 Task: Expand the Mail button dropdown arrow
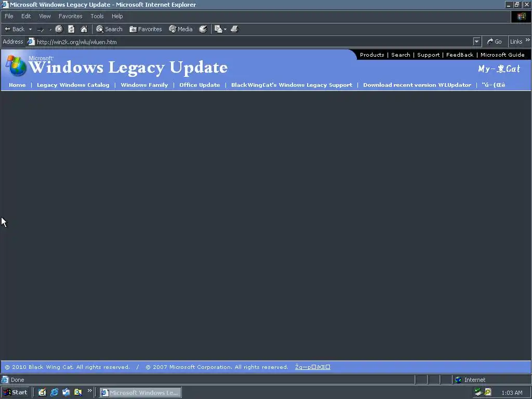click(x=225, y=30)
